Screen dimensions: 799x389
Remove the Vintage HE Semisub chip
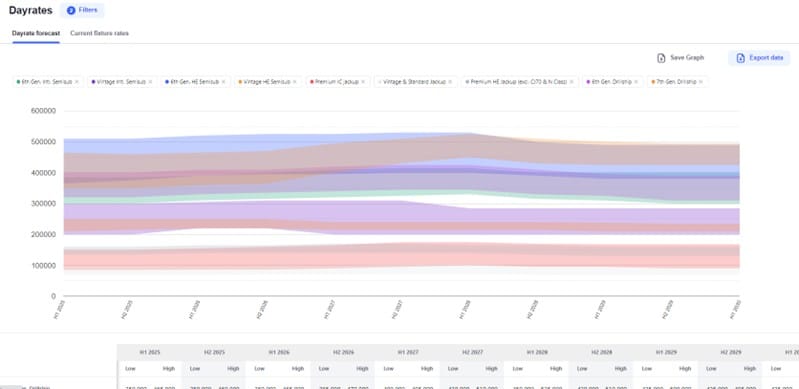click(x=295, y=82)
